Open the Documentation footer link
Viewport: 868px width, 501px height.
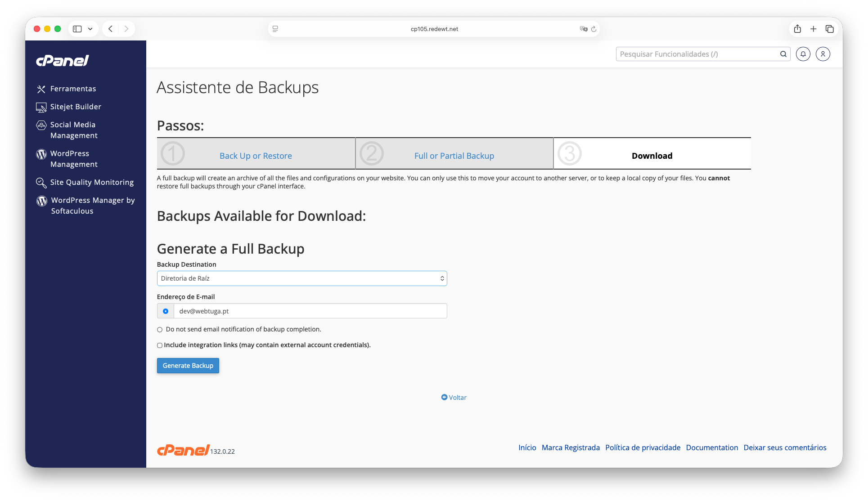point(712,447)
